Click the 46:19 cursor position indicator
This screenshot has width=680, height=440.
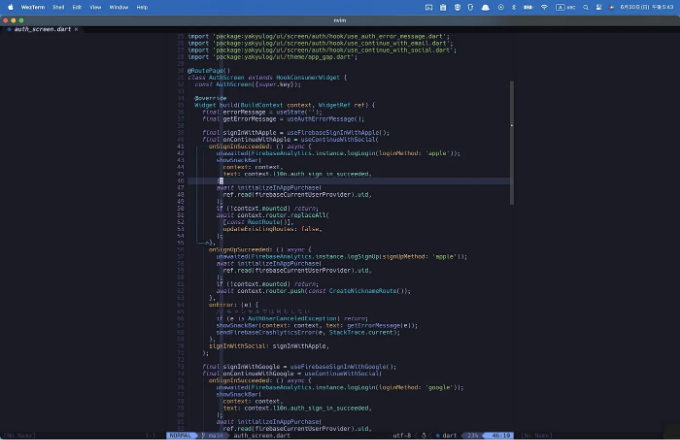click(x=501, y=435)
